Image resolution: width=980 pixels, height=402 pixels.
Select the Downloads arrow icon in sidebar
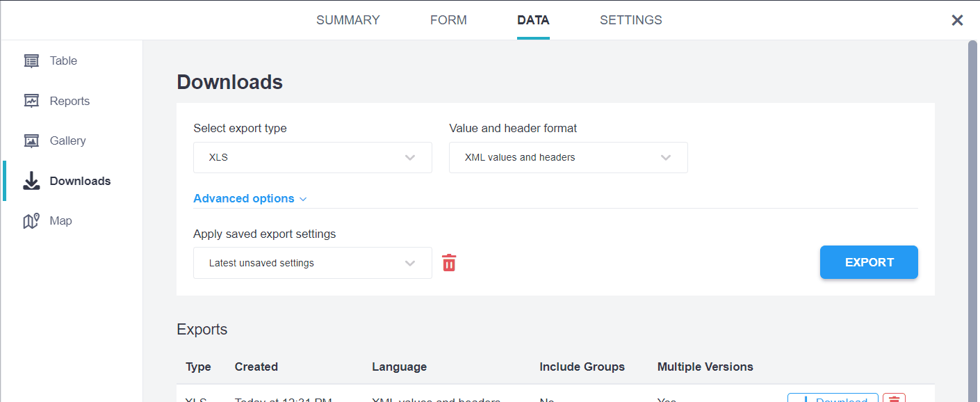(31, 182)
